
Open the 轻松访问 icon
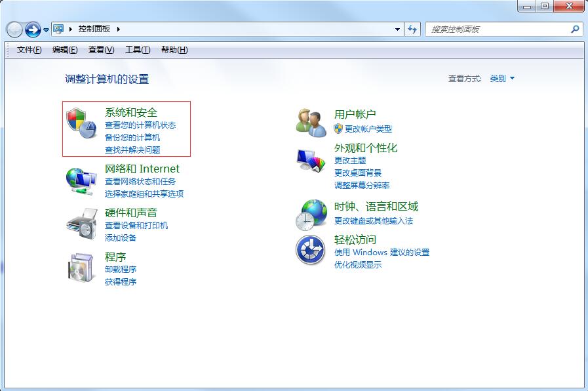pos(310,250)
